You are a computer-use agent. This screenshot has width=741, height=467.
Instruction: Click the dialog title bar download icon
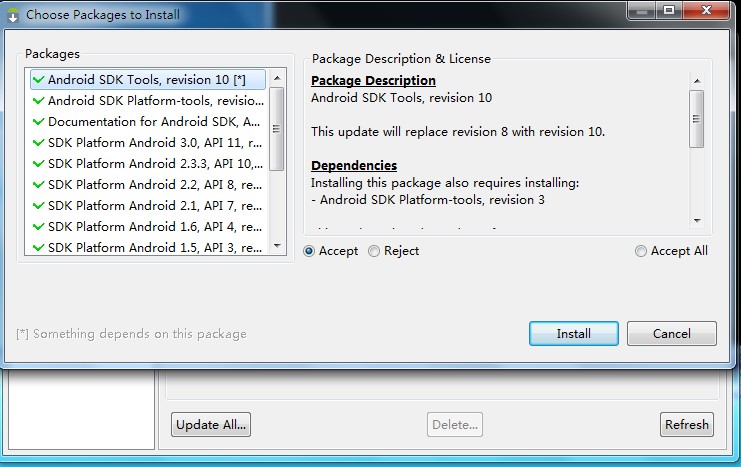pos(13,15)
